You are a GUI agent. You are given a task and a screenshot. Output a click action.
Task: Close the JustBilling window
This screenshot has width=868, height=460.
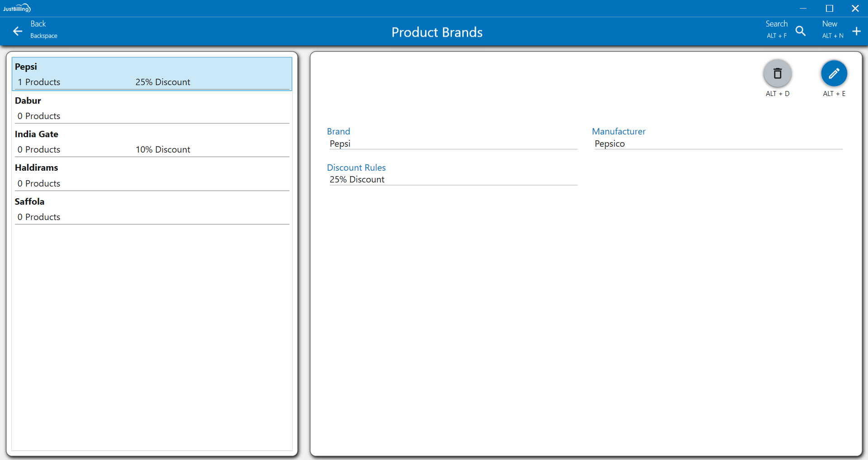pos(855,8)
